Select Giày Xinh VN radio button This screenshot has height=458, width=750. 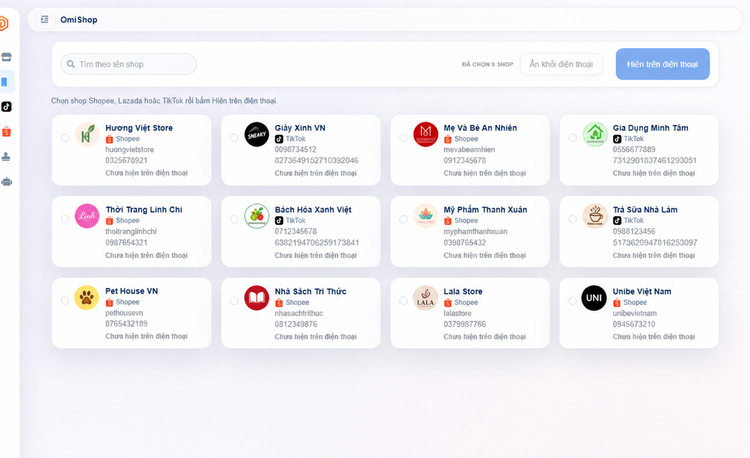(x=234, y=138)
